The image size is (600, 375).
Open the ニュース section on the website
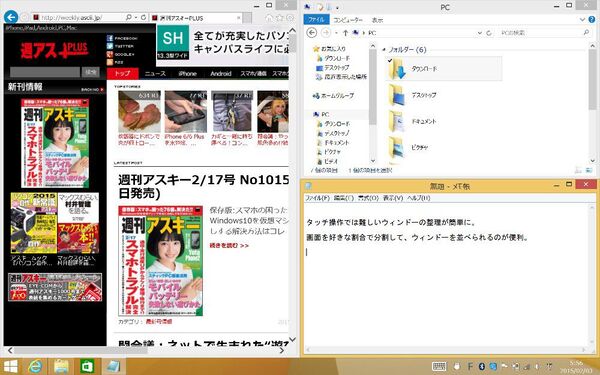click(x=155, y=73)
